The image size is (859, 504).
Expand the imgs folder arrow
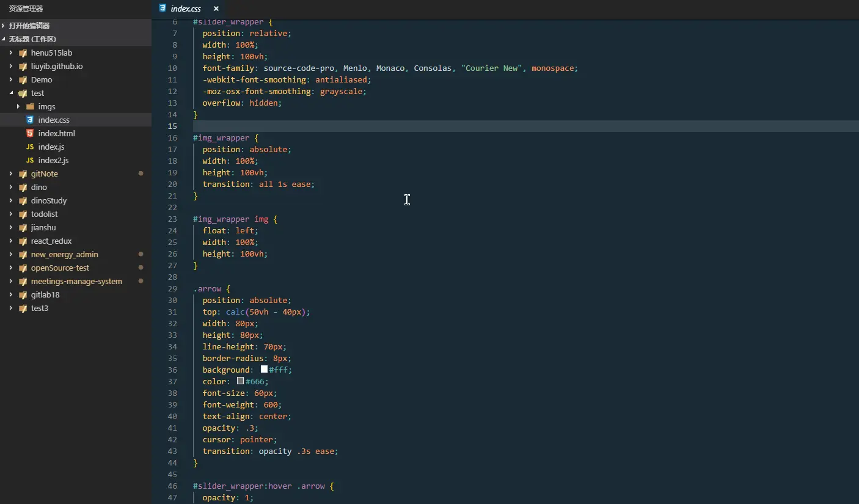tap(18, 106)
